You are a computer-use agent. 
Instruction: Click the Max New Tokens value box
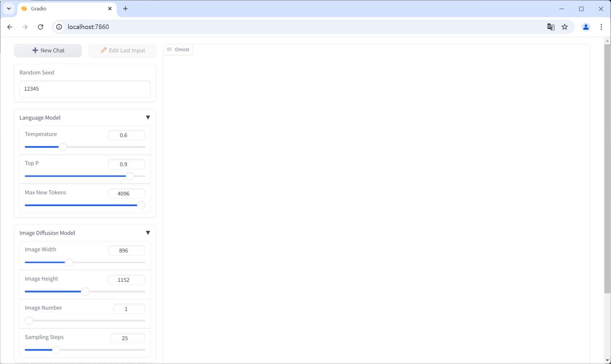[126, 194]
